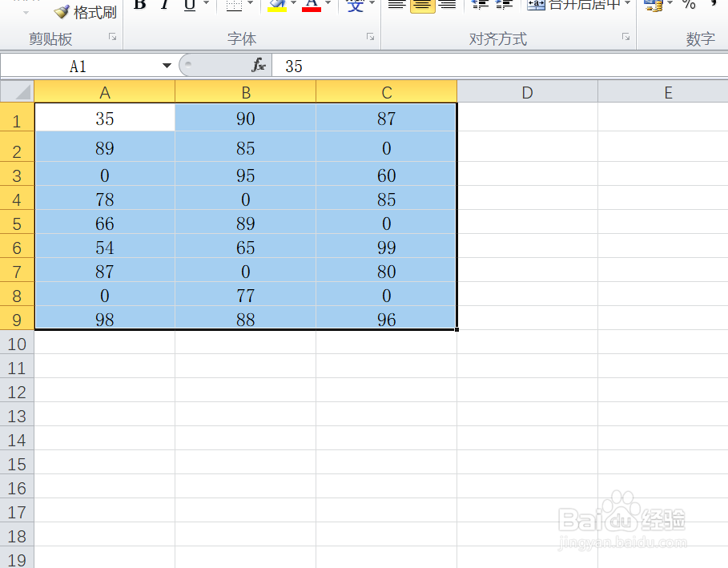Open the underline style dropdown arrow
728x568 pixels.
point(207,4)
